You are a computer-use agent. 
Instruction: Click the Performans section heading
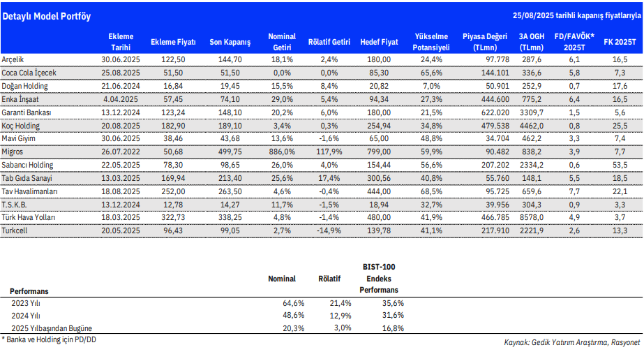pyautogui.click(x=28, y=290)
